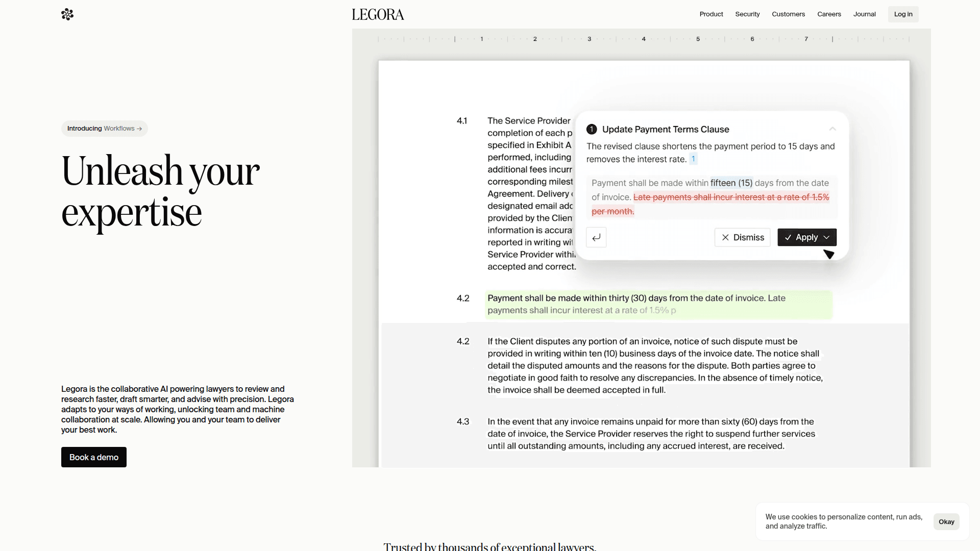This screenshot has width=980, height=551.
Task: Open the Security nav item
Action: click(747, 14)
